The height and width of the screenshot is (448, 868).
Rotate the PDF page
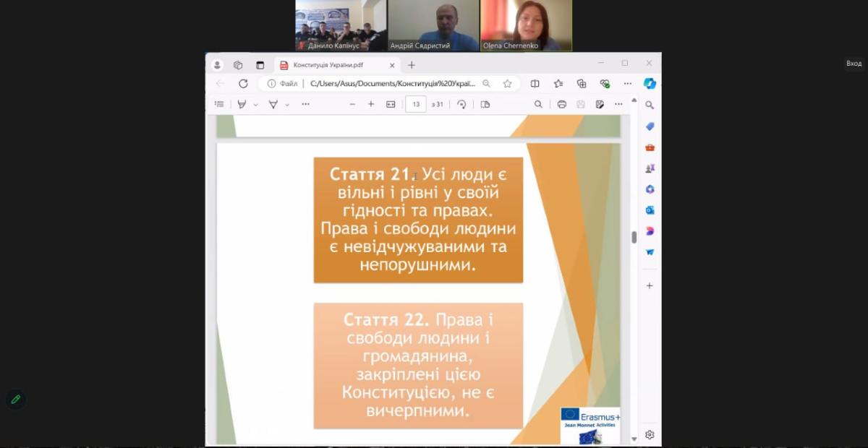pyautogui.click(x=461, y=104)
